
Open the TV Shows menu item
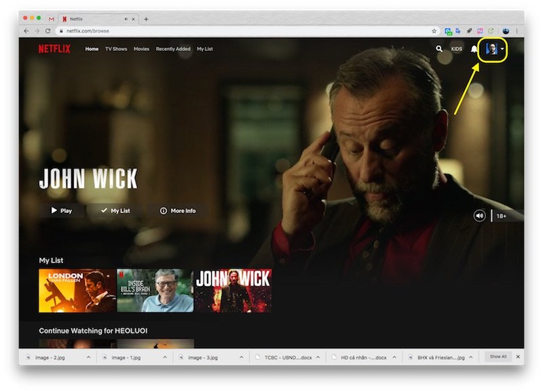coord(116,49)
